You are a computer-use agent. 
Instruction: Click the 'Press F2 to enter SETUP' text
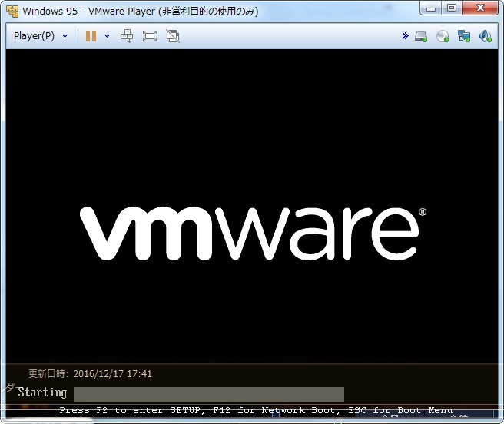pos(132,410)
